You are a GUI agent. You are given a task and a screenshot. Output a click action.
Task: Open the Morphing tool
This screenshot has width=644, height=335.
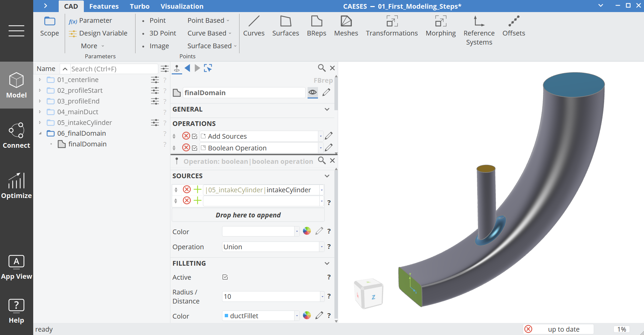(x=440, y=26)
